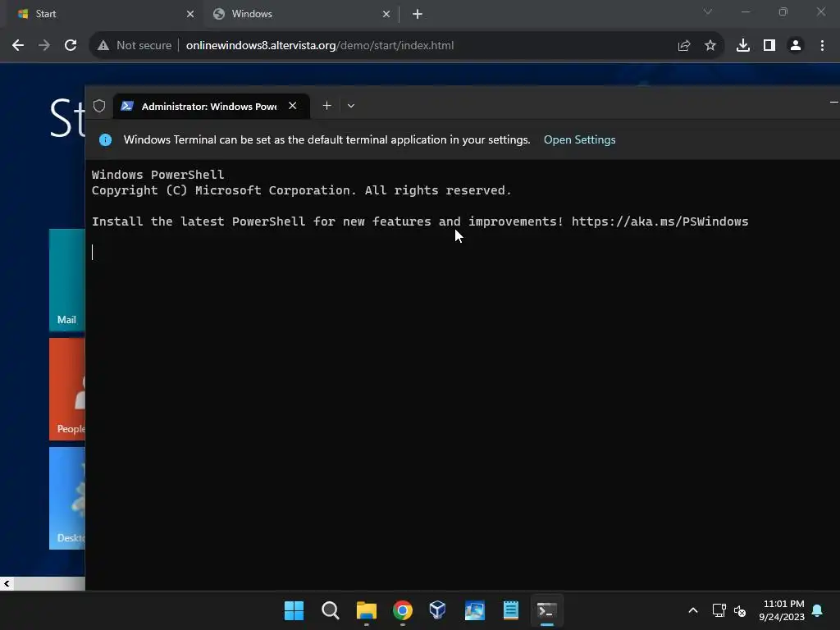Open Chrome tab search chevron
840x630 pixels.
708,11
